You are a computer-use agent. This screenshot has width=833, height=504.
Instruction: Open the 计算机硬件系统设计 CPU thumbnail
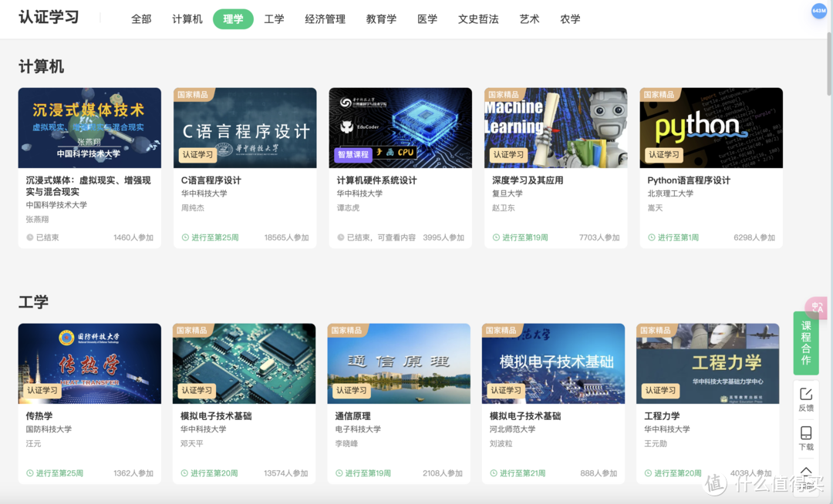400,128
